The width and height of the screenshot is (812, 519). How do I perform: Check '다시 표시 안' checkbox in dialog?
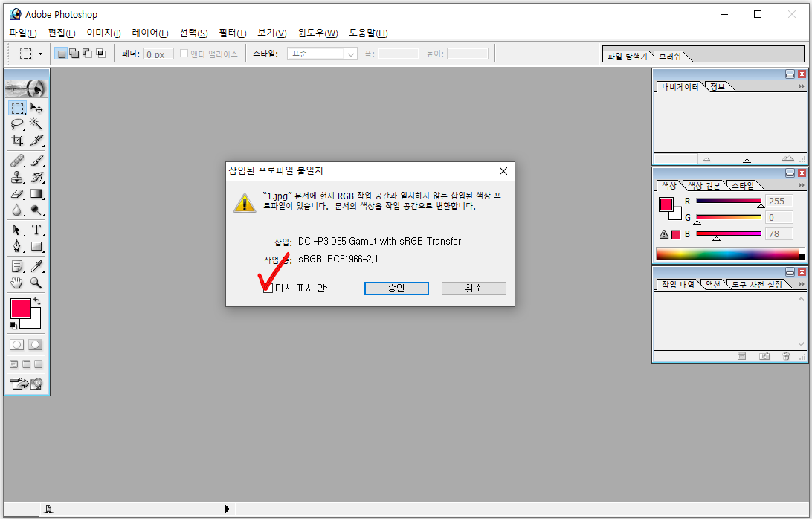pyautogui.click(x=268, y=288)
